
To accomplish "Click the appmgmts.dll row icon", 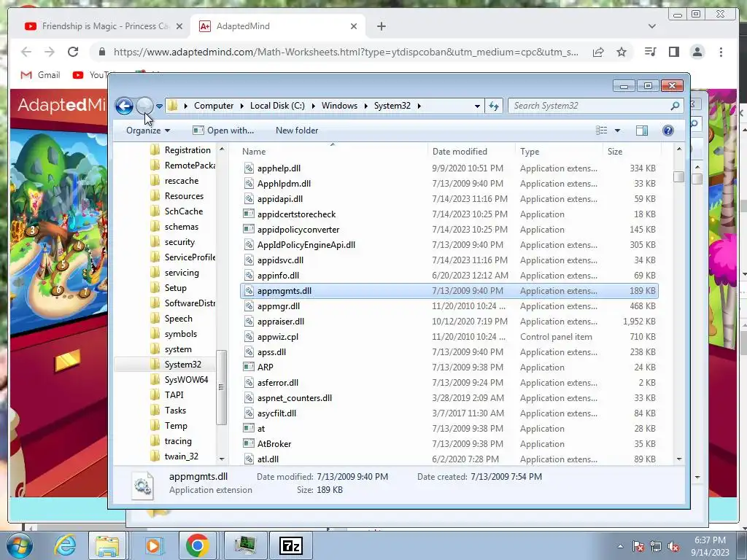I will [249, 291].
